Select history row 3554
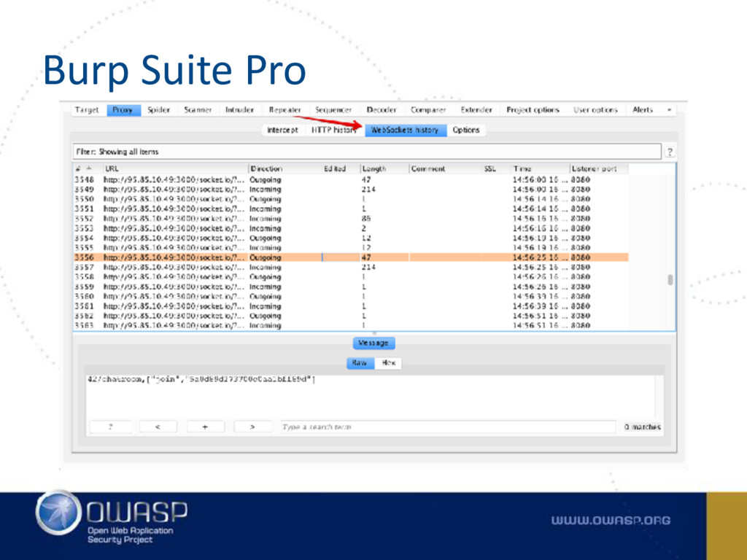747x560 pixels. (351, 238)
